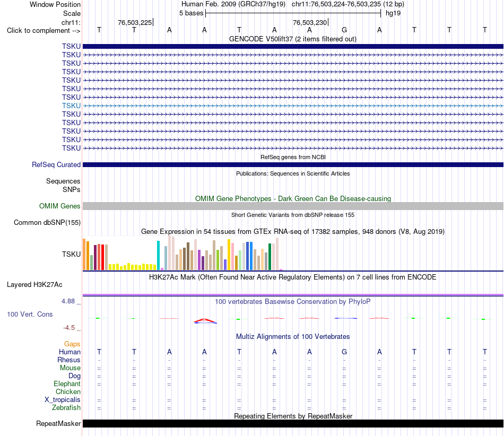This screenshot has height=436, width=504.
Task: Click the Common dbSNP(155) label
Action: pyautogui.click(x=47, y=223)
